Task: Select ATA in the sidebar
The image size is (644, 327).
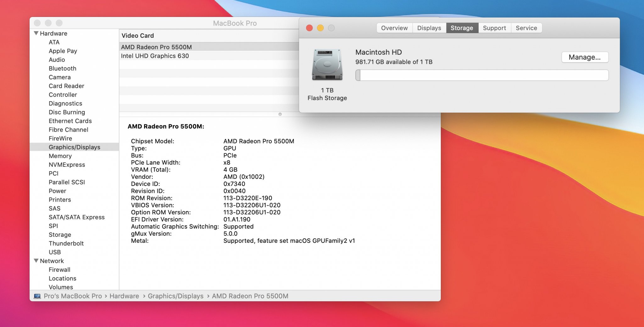Action: tap(54, 42)
